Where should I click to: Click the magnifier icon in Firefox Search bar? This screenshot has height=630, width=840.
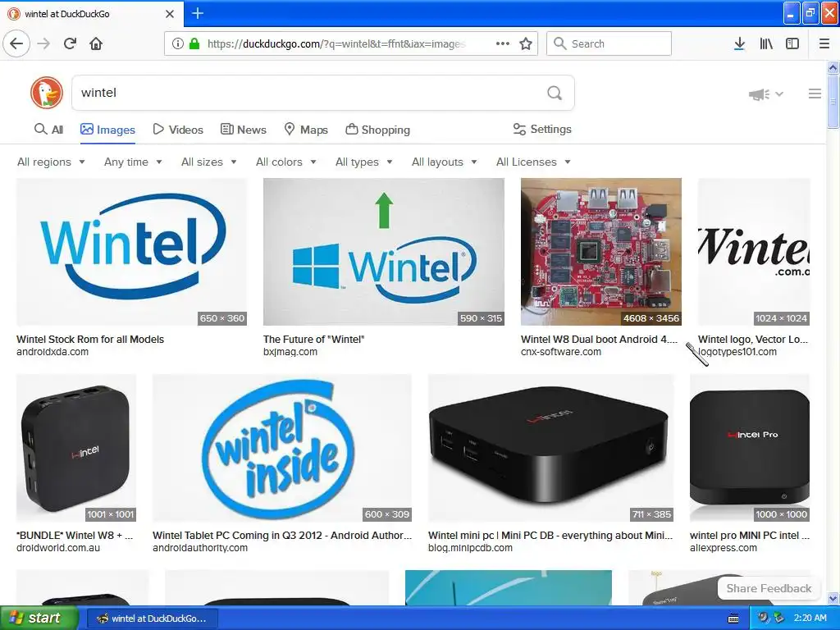click(x=559, y=43)
